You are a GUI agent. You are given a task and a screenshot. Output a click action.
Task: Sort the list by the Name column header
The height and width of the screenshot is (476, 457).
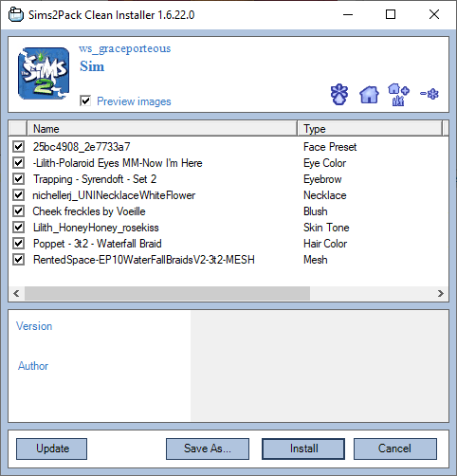(162, 129)
